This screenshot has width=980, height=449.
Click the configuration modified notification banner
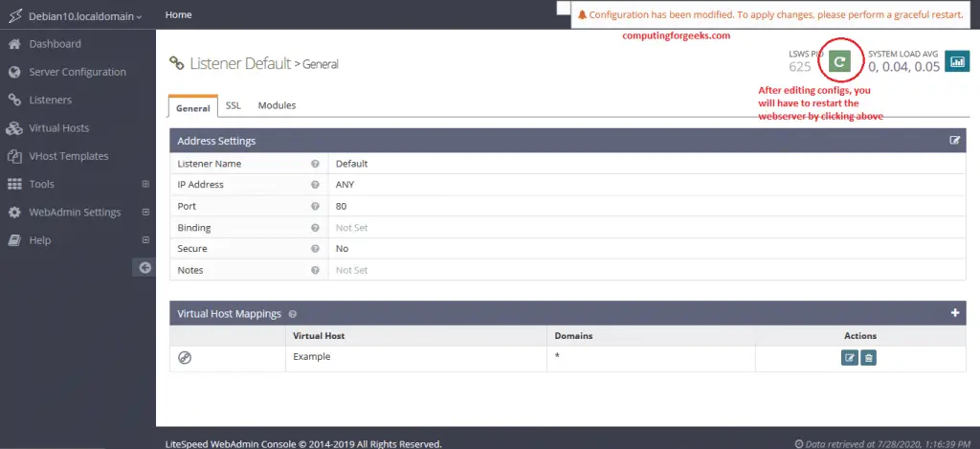(x=770, y=14)
